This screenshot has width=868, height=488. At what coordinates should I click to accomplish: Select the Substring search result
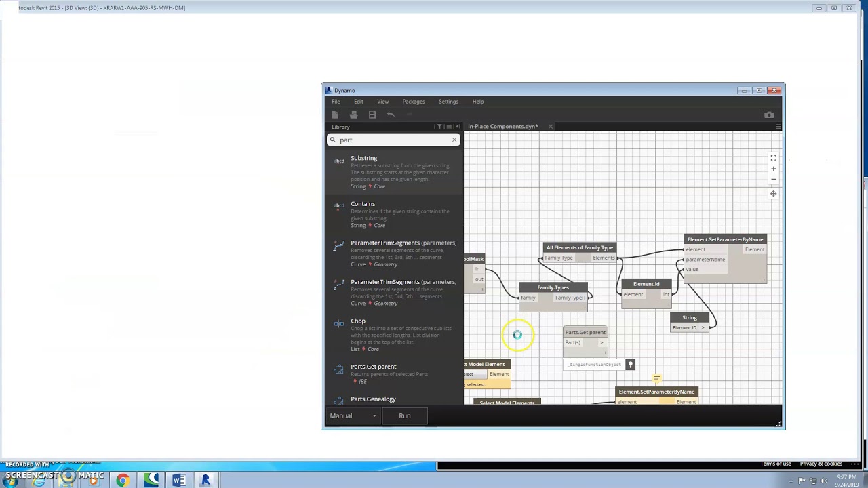395,172
